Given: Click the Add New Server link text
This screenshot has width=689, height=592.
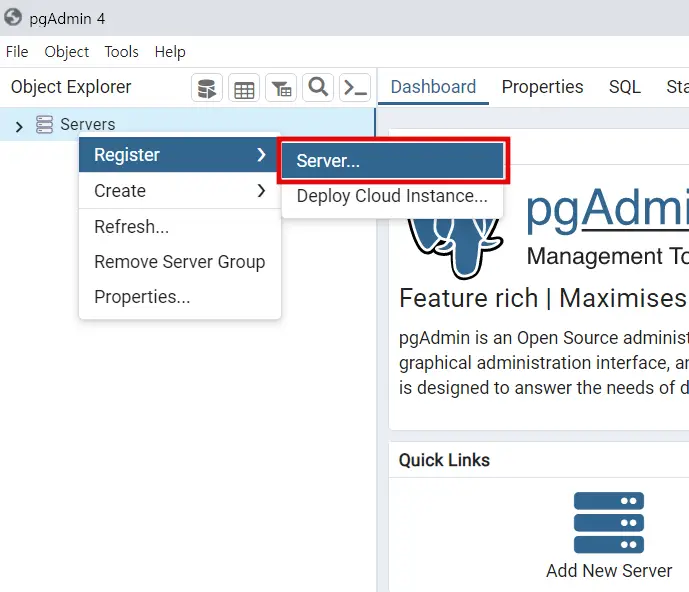Looking at the screenshot, I should [609, 571].
